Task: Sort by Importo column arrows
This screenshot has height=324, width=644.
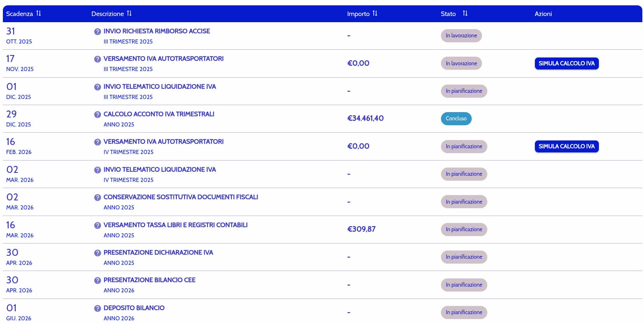Action: coord(375,13)
